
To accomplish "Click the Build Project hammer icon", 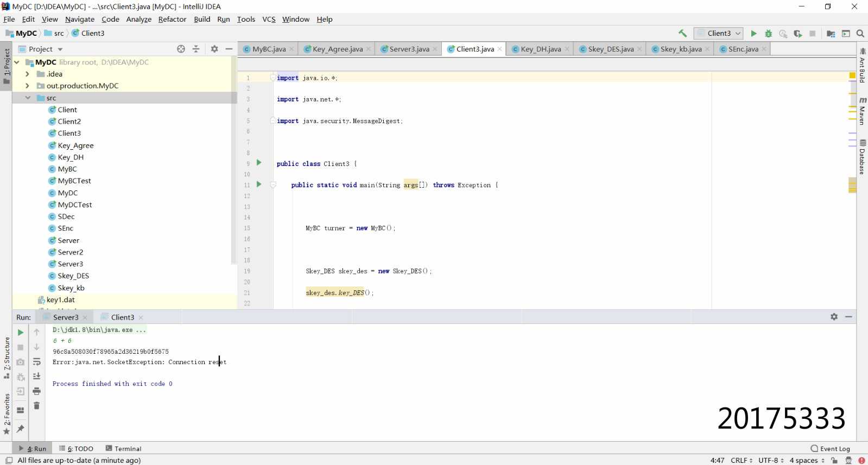I will (x=683, y=34).
